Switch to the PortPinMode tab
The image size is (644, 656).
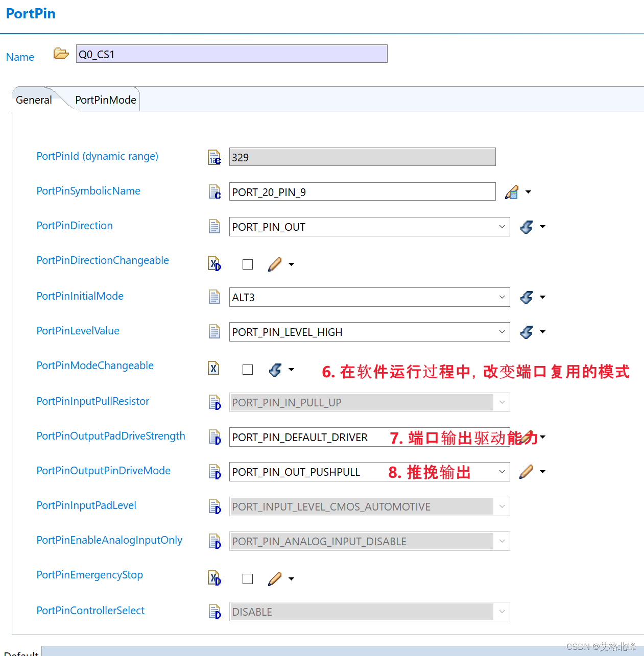tap(105, 100)
